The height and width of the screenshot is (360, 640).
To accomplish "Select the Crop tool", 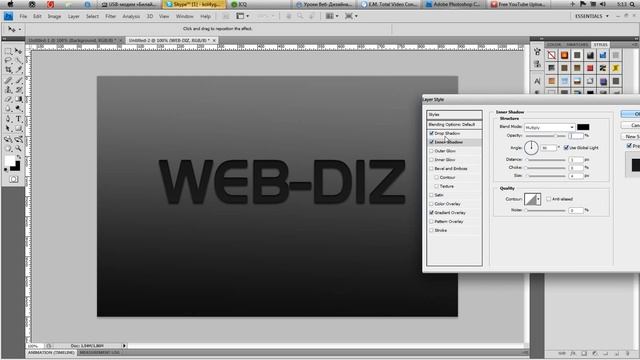I will (x=8, y=70).
